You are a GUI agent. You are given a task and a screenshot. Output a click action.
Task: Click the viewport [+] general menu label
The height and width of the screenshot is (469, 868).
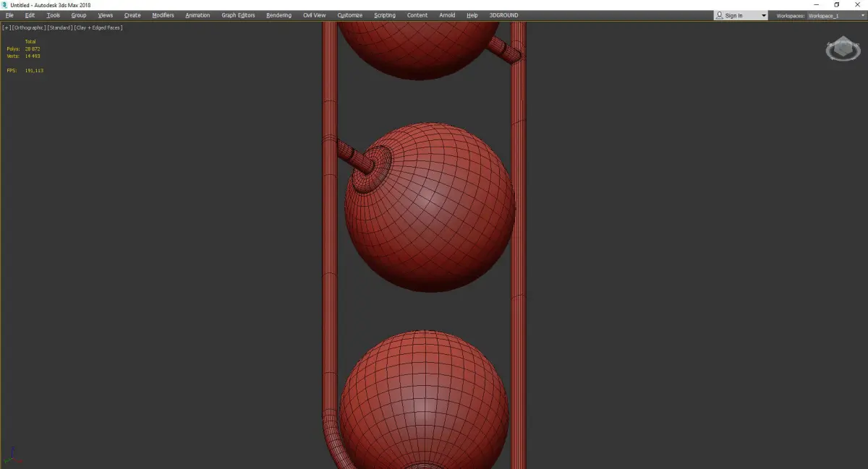coord(7,27)
